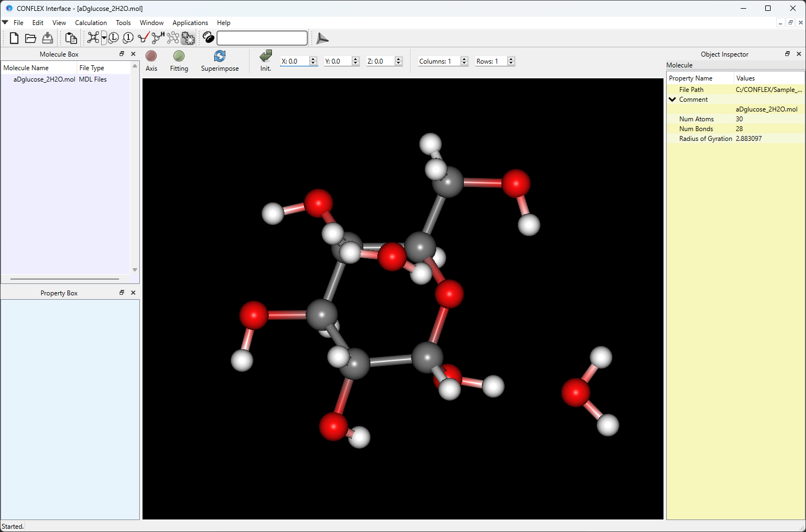The height and width of the screenshot is (532, 806).
Task: Toggle the Axis display
Action: (151, 60)
